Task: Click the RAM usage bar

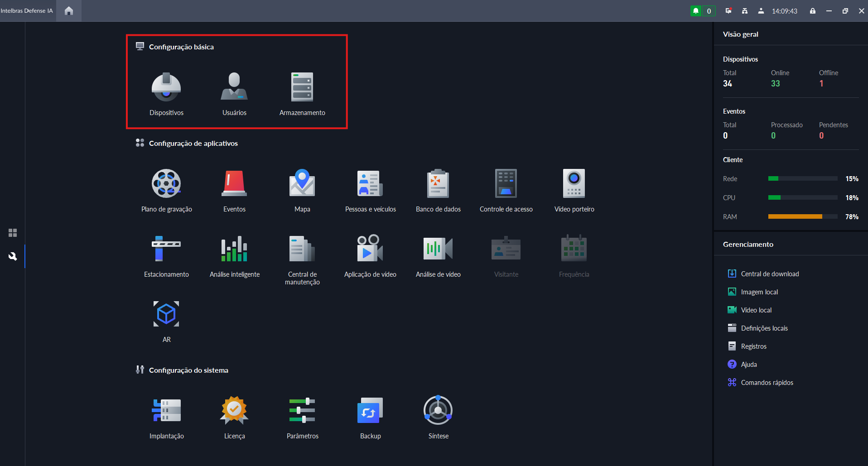Action: [x=802, y=217]
